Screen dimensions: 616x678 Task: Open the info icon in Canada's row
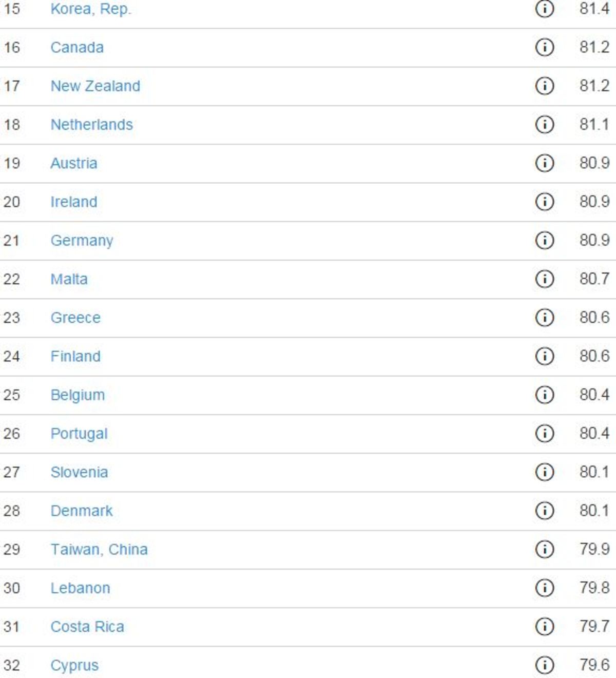[545, 47]
